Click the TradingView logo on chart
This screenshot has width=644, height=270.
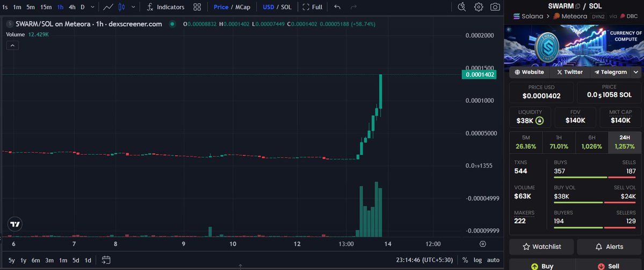tap(15, 224)
